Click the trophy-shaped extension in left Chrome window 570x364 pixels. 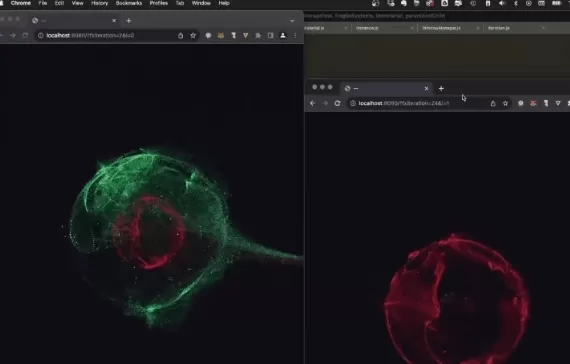(x=233, y=35)
